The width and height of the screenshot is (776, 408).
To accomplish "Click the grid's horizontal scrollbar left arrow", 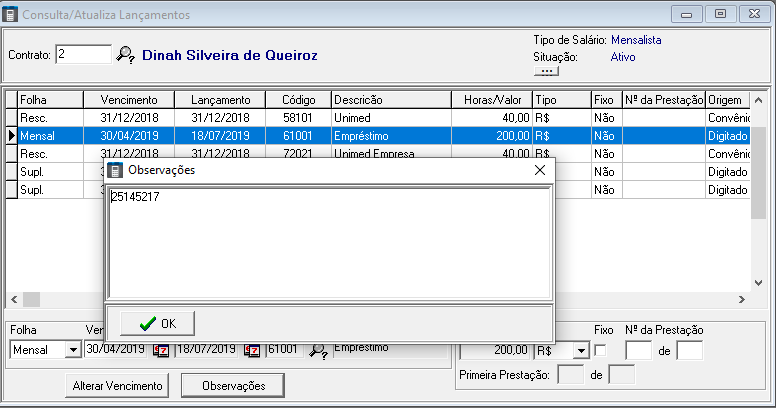I will coord(13,300).
